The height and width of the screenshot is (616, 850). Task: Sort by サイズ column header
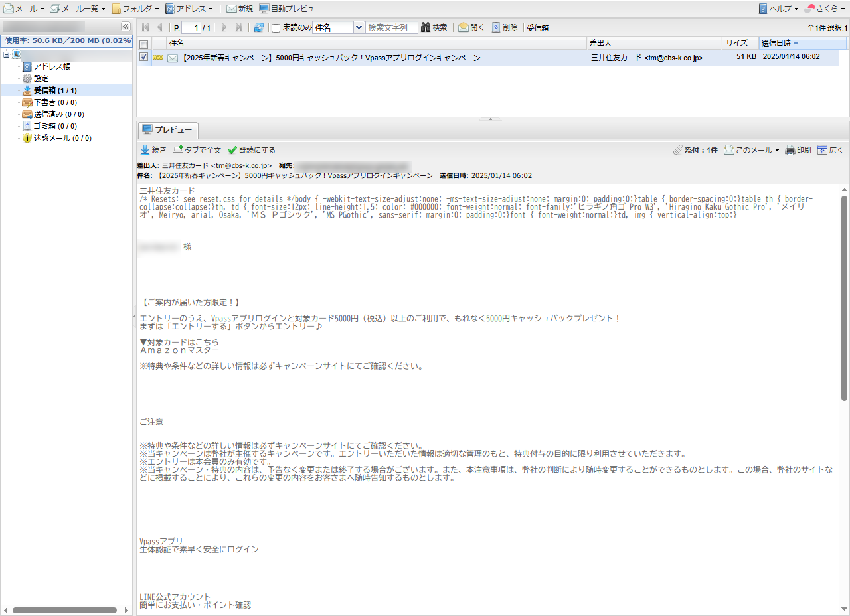click(740, 43)
